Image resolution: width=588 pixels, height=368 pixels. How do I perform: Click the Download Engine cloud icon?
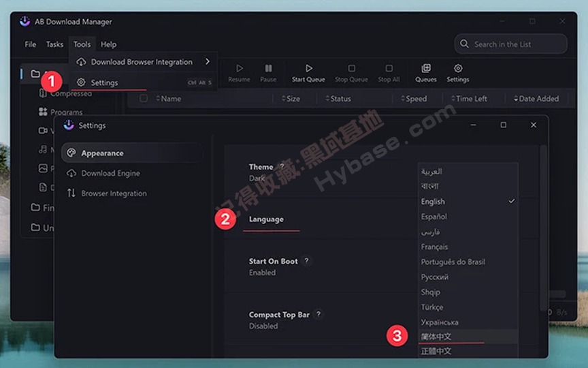point(71,173)
